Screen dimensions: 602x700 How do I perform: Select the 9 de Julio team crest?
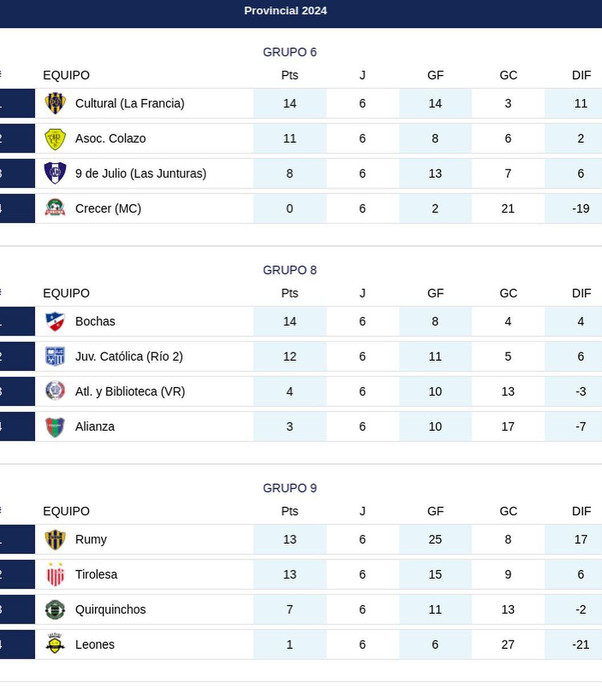[x=55, y=173]
